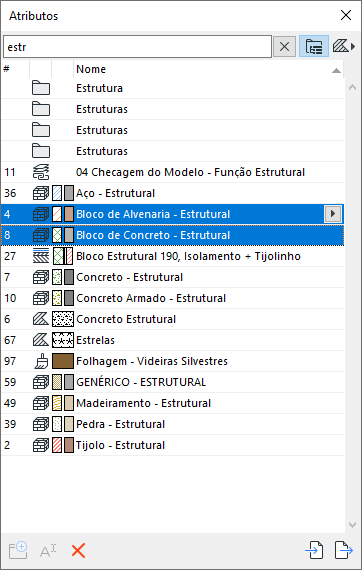This screenshot has width=362, height=570.
Task: Click composite icon of Bloco Estrutural 190
Action: click(41, 256)
